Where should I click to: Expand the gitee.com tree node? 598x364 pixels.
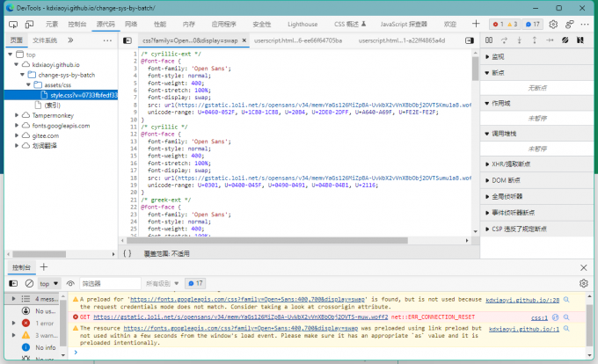(x=17, y=135)
